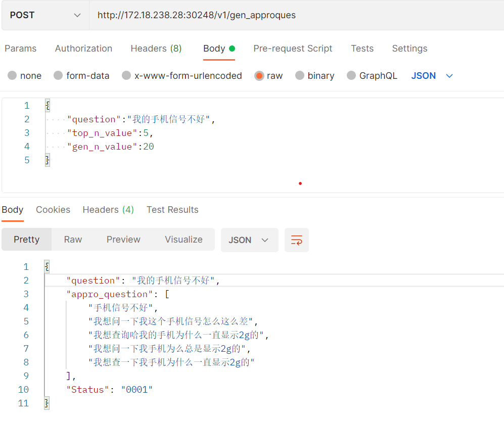Switch response view to Raw

pyautogui.click(x=73, y=240)
